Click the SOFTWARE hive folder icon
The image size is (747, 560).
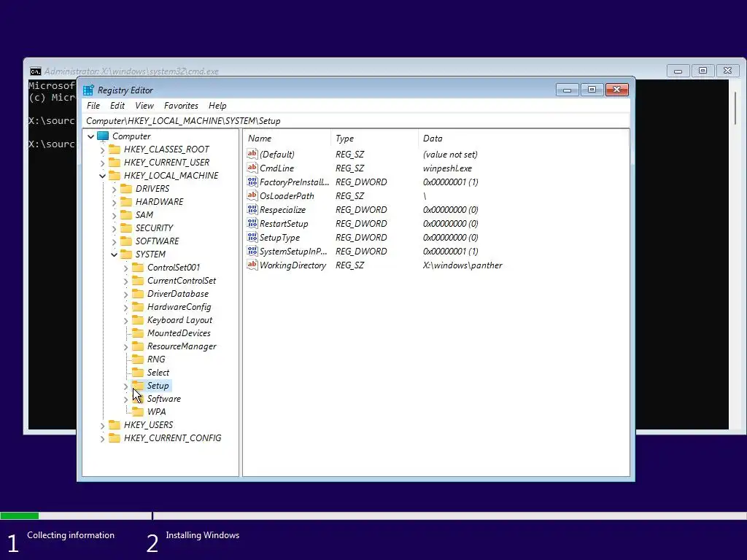point(126,241)
